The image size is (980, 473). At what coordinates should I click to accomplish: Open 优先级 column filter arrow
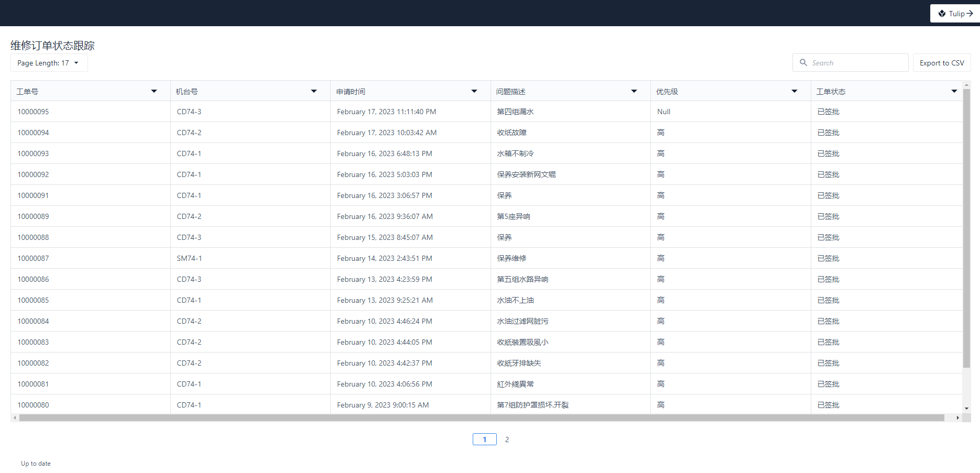(794, 91)
